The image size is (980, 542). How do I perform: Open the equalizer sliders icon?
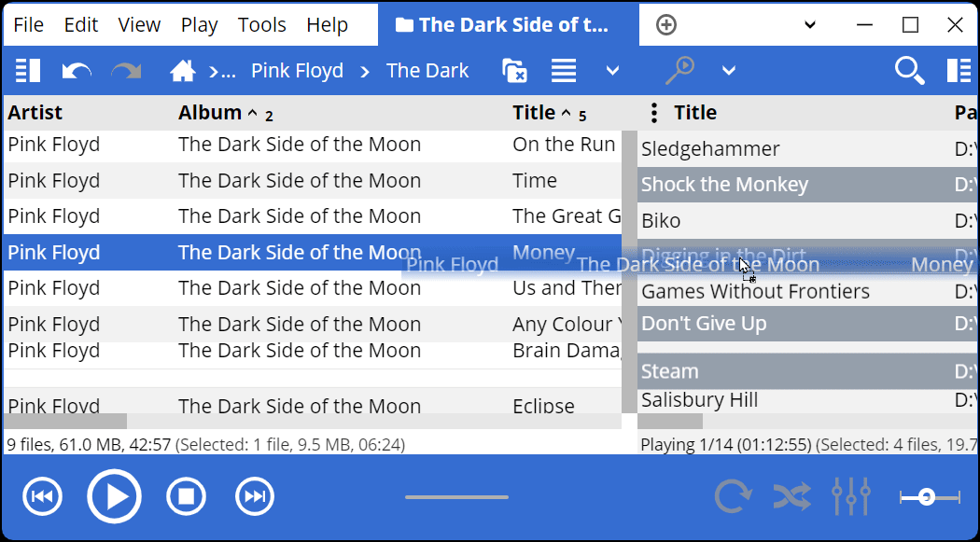850,497
